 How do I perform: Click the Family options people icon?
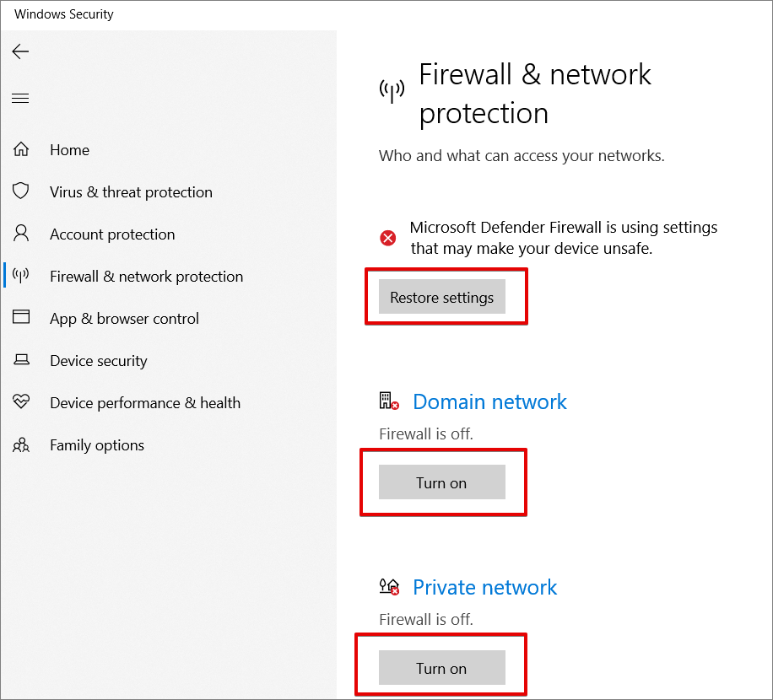pyautogui.click(x=21, y=445)
